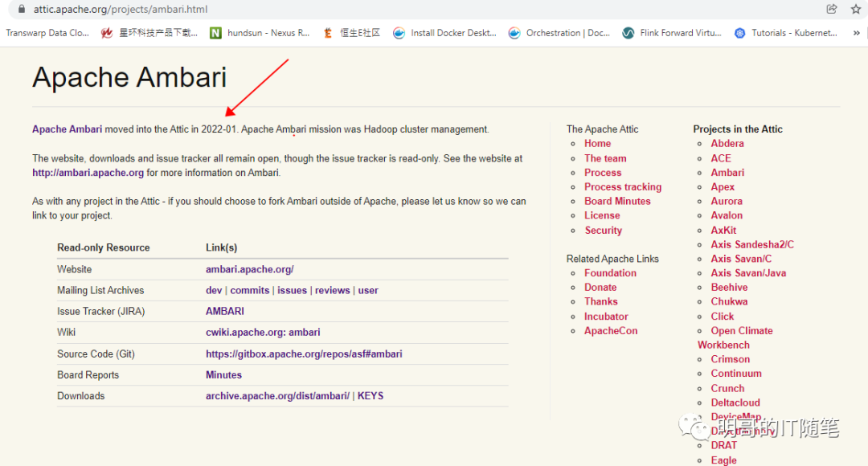
Task: Open the Crunch project
Action: (727, 389)
